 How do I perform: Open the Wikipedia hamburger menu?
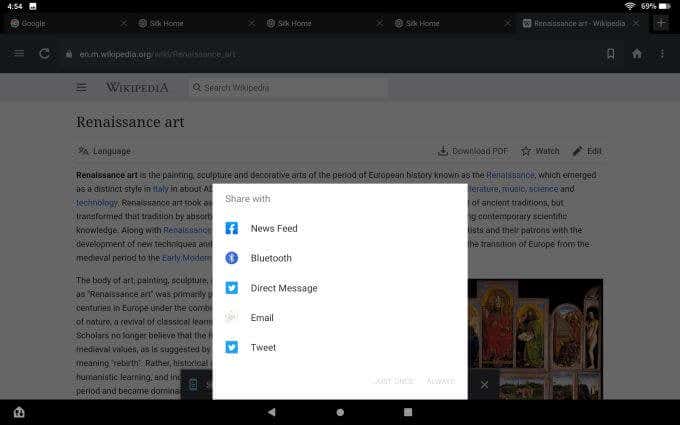point(82,88)
